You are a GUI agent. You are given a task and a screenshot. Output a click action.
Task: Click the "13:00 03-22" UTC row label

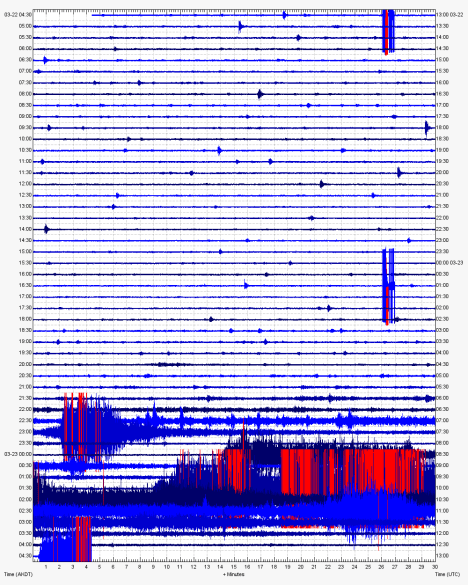449,15
